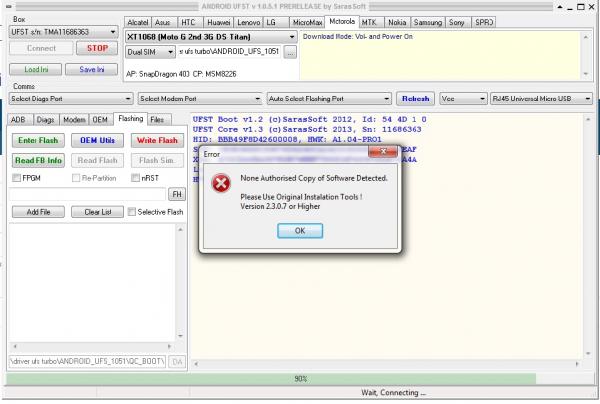Select the Lenovo brand tab
Image resolution: width=600 pixels, height=404 pixels.
[248, 23]
